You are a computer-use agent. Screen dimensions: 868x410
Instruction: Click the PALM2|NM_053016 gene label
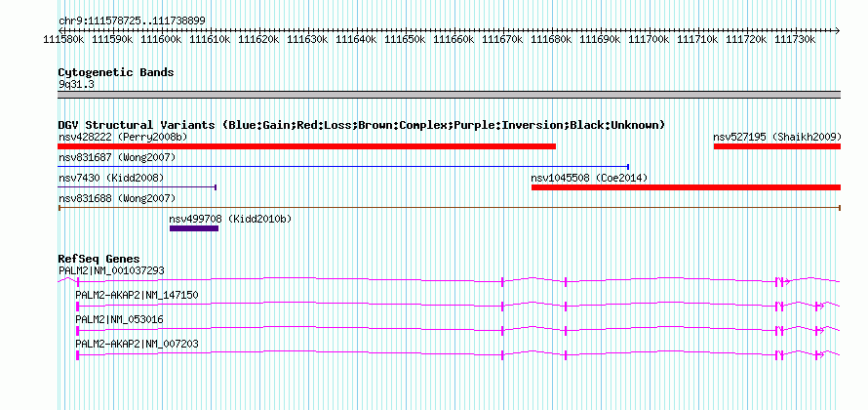(120, 319)
